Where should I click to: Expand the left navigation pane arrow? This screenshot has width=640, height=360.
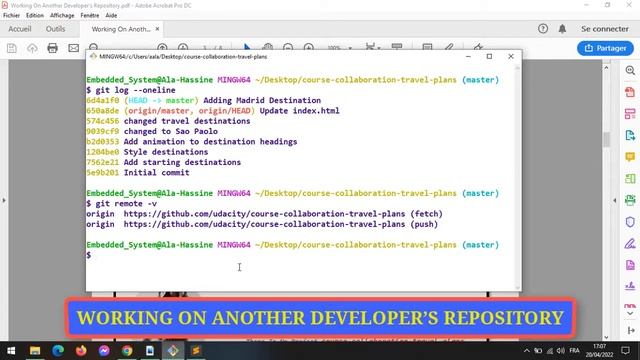click(x=4, y=200)
